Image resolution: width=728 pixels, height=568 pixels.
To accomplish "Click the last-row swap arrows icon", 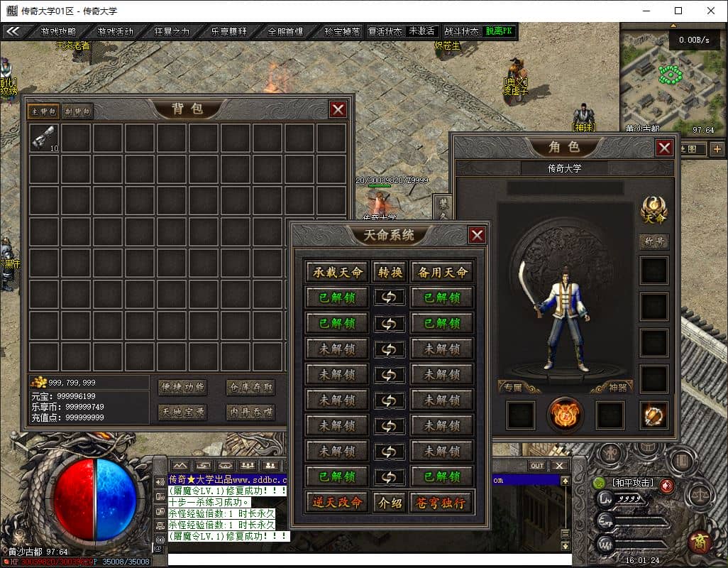I will 390,476.
